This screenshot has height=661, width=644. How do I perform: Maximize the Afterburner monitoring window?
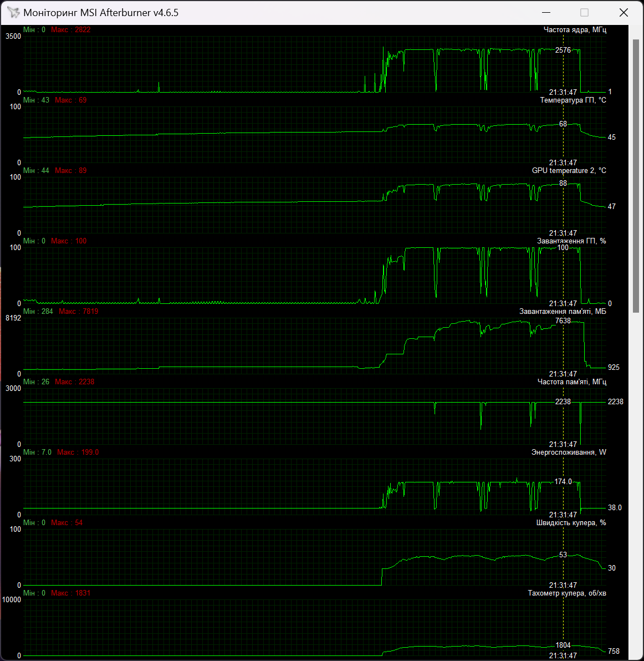click(584, 13)
